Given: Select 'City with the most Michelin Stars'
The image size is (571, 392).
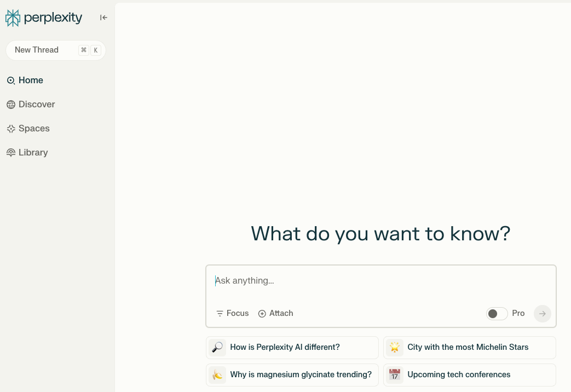Looking at the screenshot, I should [469, 347].
